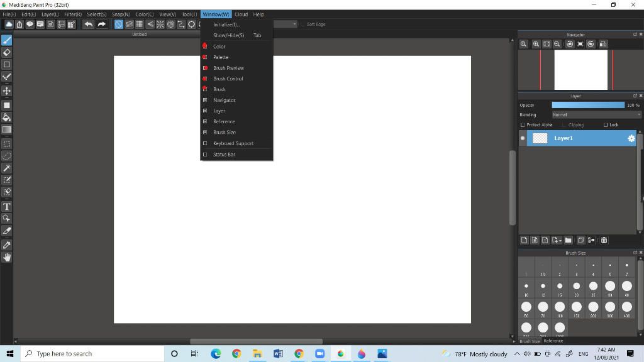Screen dimensions: 644x362
Task: Open Layer1 settings gear
Action: tap(631, 138)
